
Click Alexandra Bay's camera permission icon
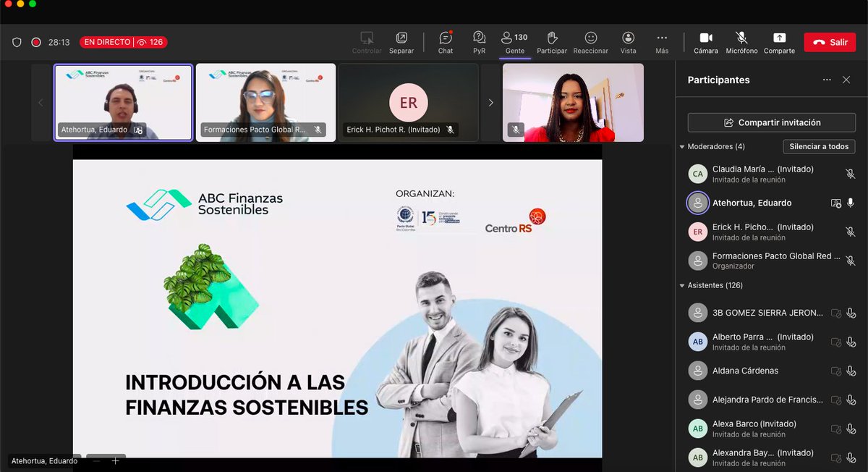(836, 458)
